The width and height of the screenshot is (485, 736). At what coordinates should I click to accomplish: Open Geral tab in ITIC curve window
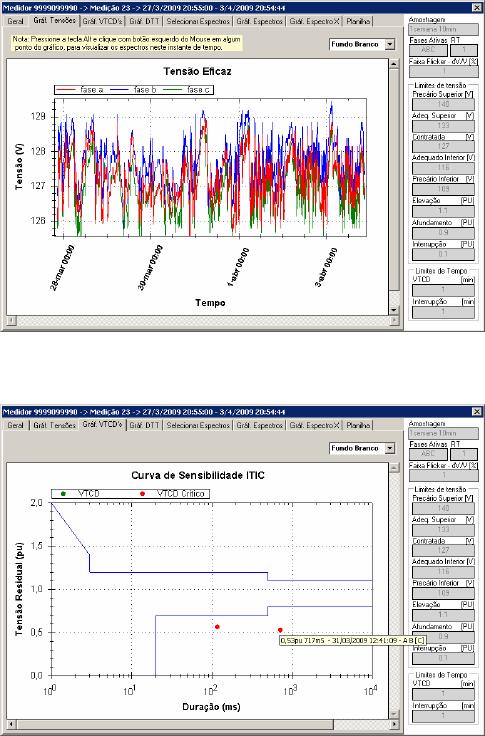[15, 425]
